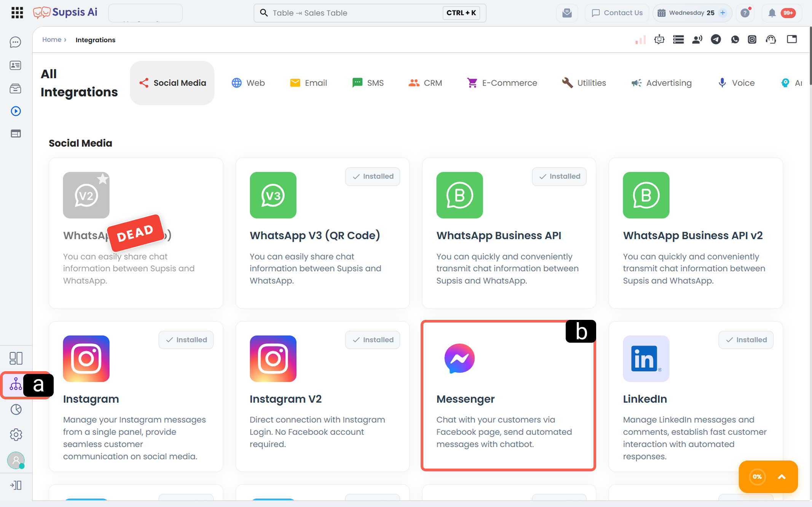Select the integrations network sidebar icon

[x=16, y=384]
